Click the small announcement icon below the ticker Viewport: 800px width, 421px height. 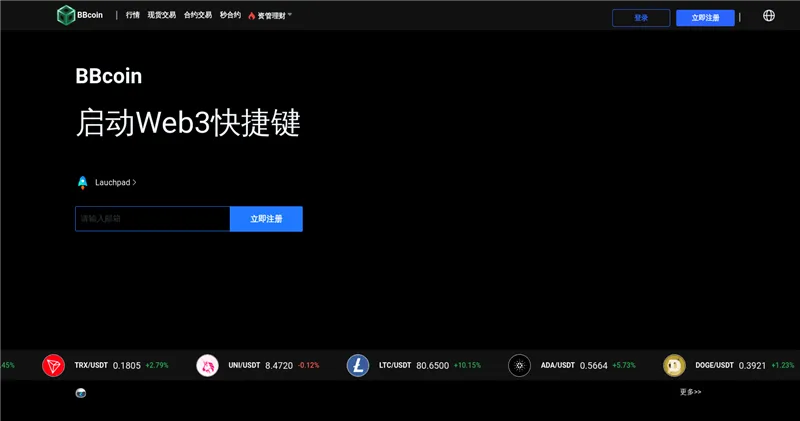pyautogui.click(x=81, y=393)
